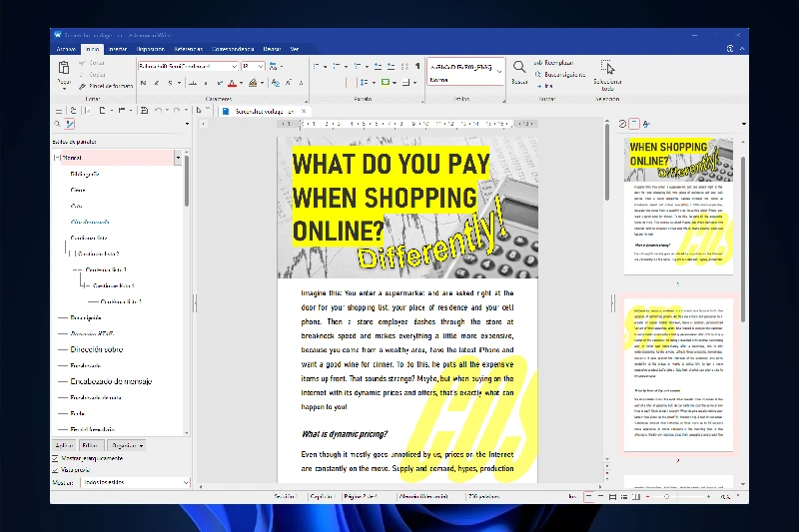Viewport: 799px width, 532px height.
Task: Expand the paragraph styles gallery dropdown
Action: [499, 72]
